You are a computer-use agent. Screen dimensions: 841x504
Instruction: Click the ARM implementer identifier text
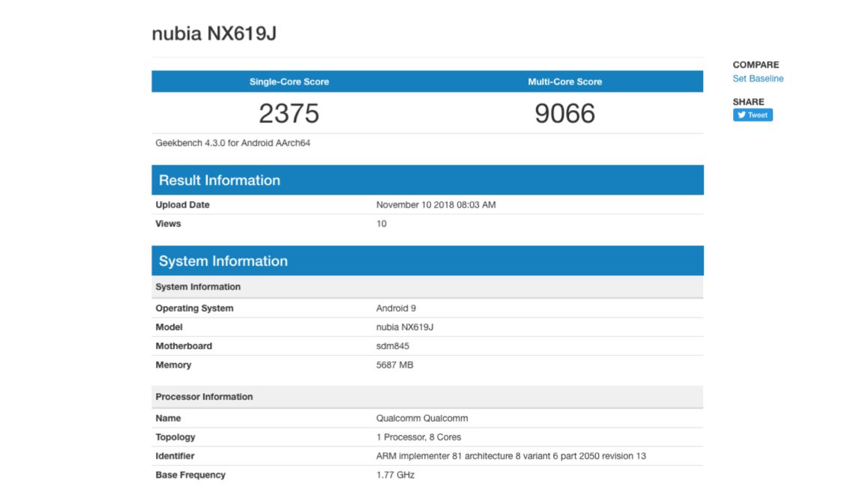tap(510, 456)
